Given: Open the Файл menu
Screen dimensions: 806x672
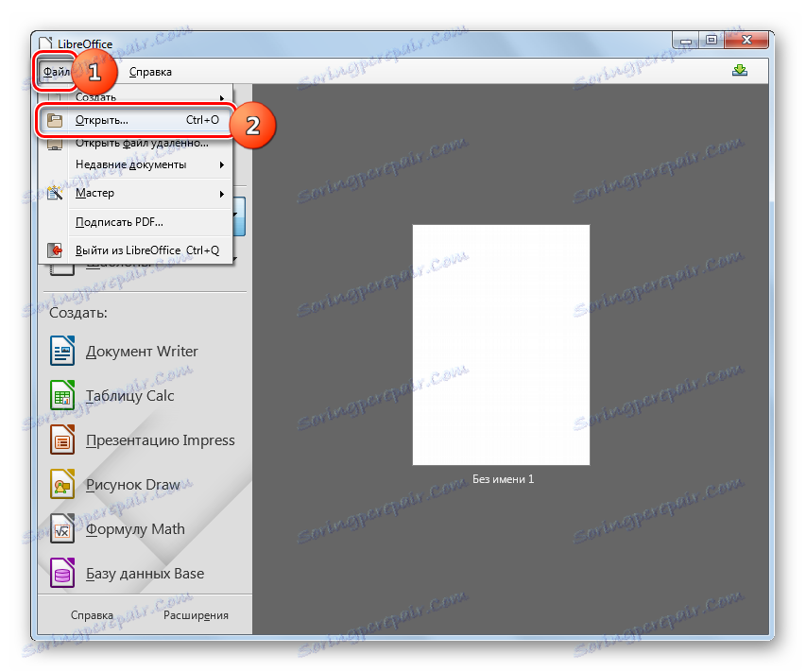Looking at the screenshot, I should (x=56, y=72).
